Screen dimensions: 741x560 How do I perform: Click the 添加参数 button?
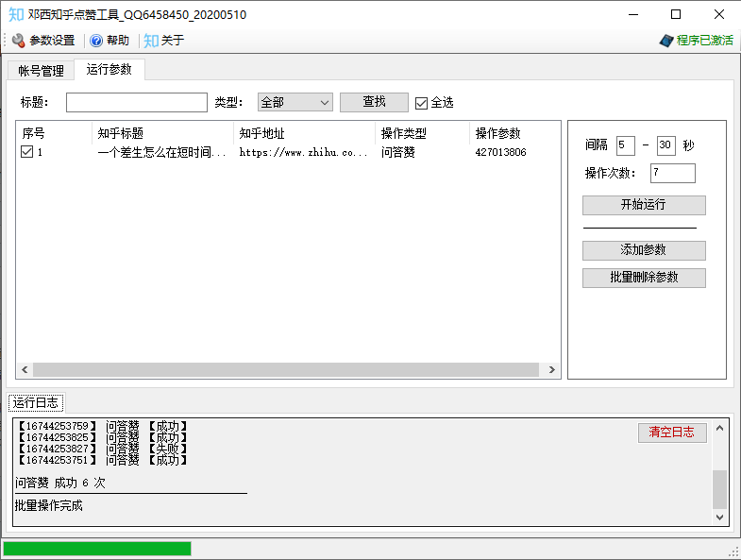pos(644,250)
